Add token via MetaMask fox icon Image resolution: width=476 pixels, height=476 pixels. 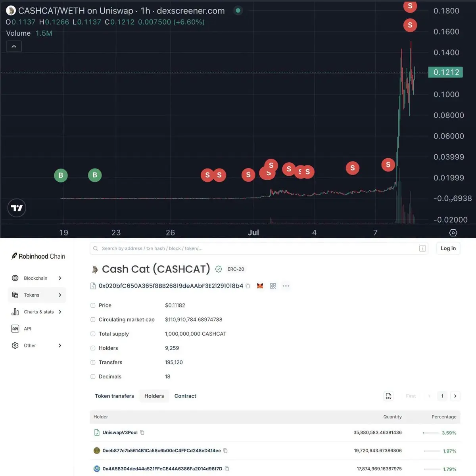[x=260, y=286]
